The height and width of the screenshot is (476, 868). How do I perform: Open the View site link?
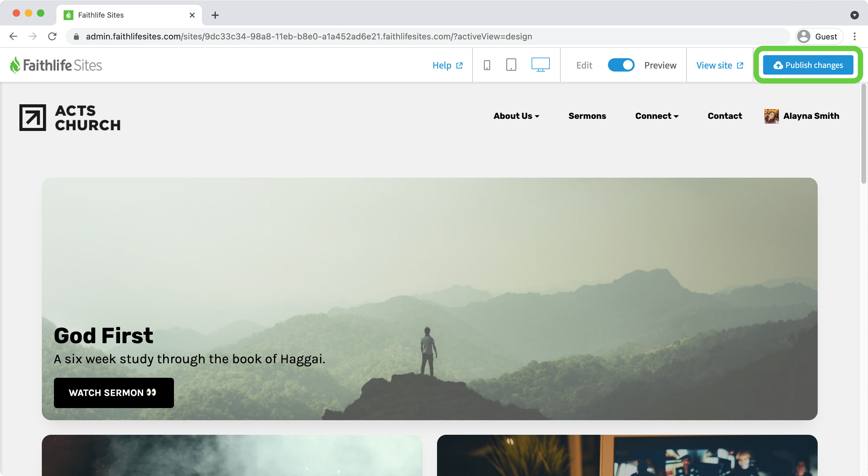pos(719,65)
